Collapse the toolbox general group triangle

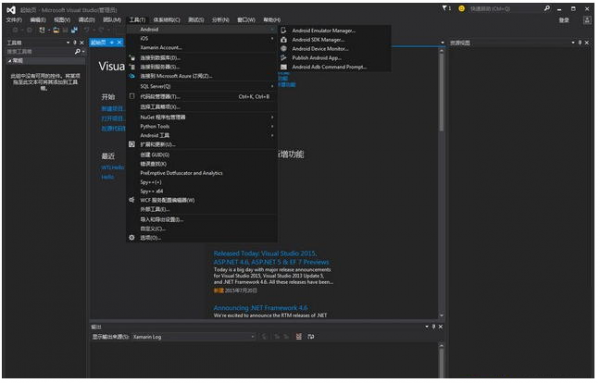tap(10, 61)
